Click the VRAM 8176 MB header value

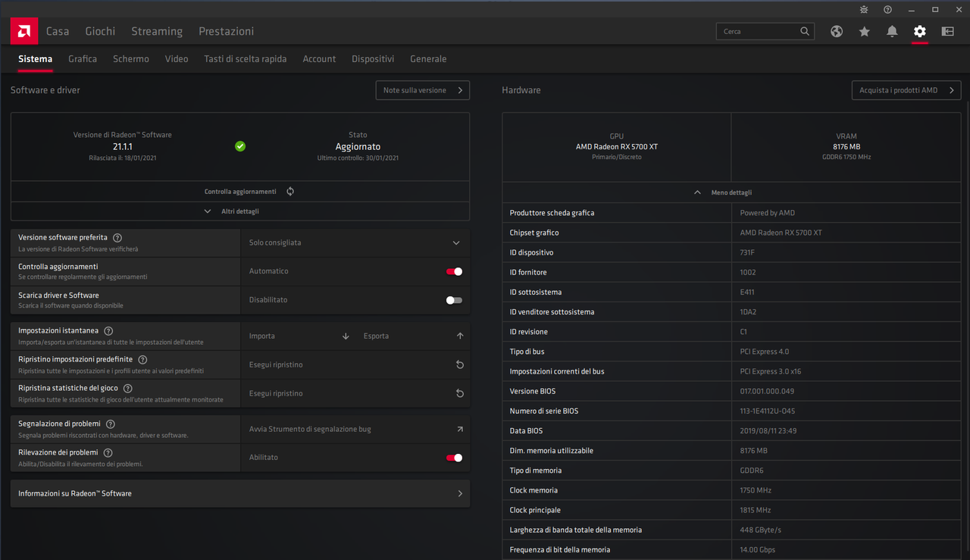[846, 146]
